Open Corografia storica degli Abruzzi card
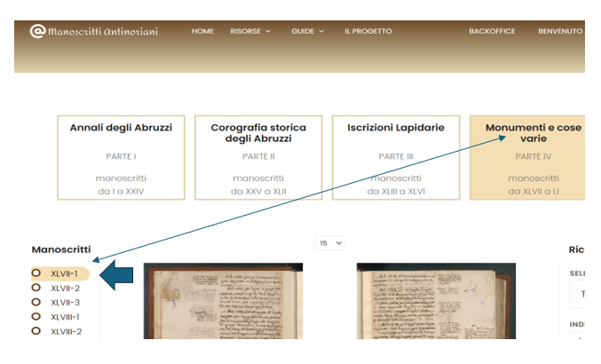This screenshot has width=601, height=364. (258, 157)
